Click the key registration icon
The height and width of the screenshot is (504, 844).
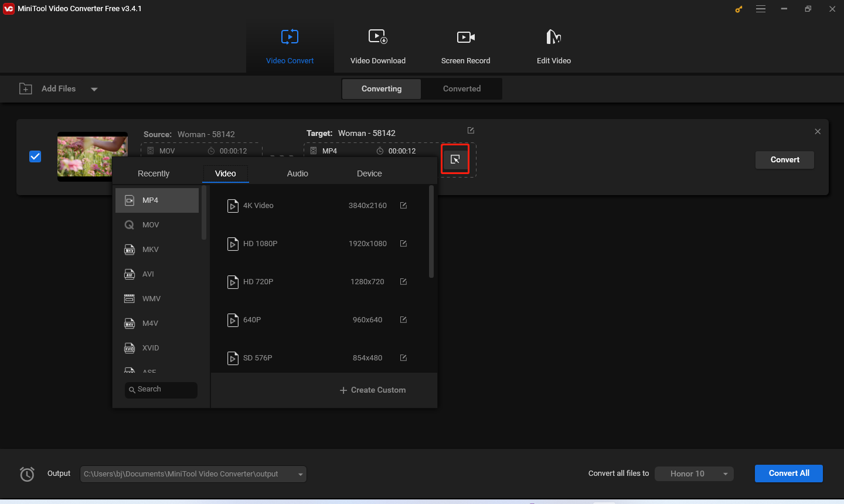point(738,9)
